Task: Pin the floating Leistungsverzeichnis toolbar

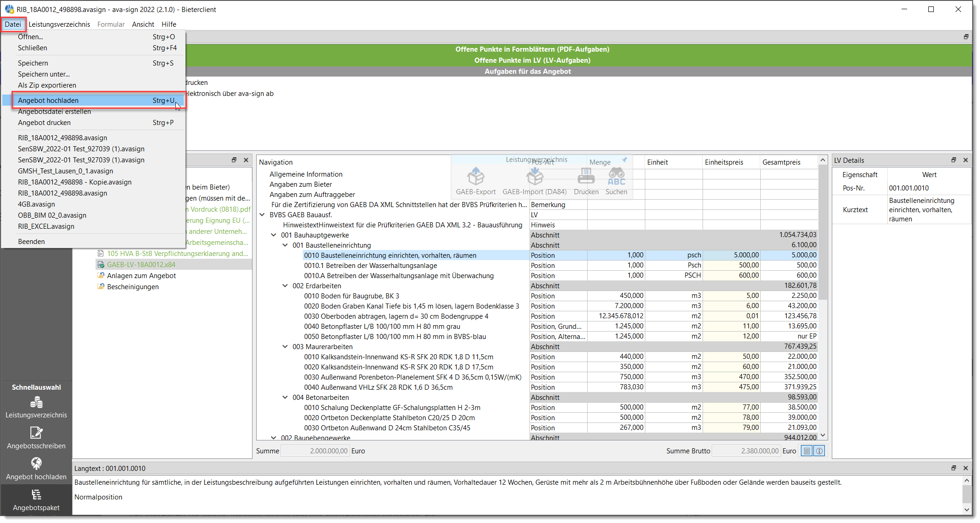Action: point(625,160)
